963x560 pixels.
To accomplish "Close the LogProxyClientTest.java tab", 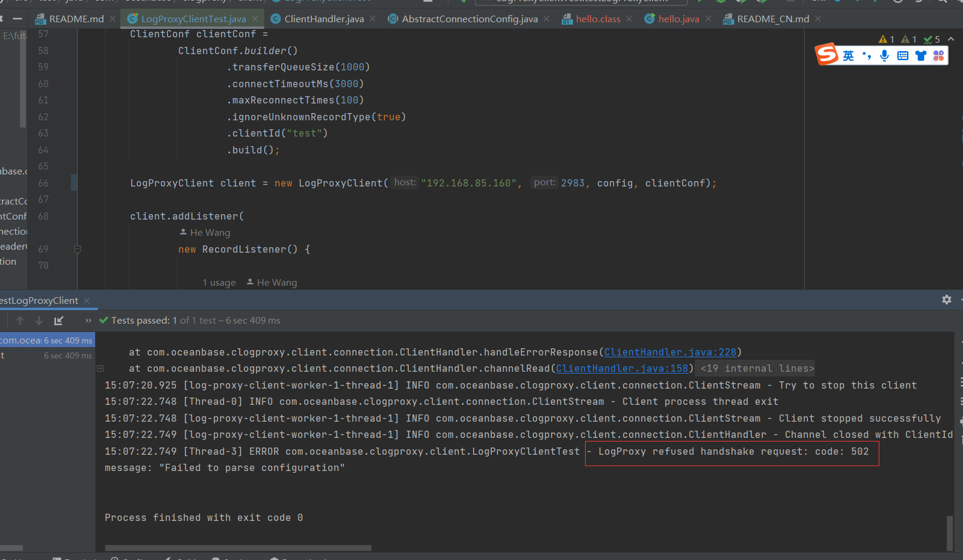I will pos(255,19).
